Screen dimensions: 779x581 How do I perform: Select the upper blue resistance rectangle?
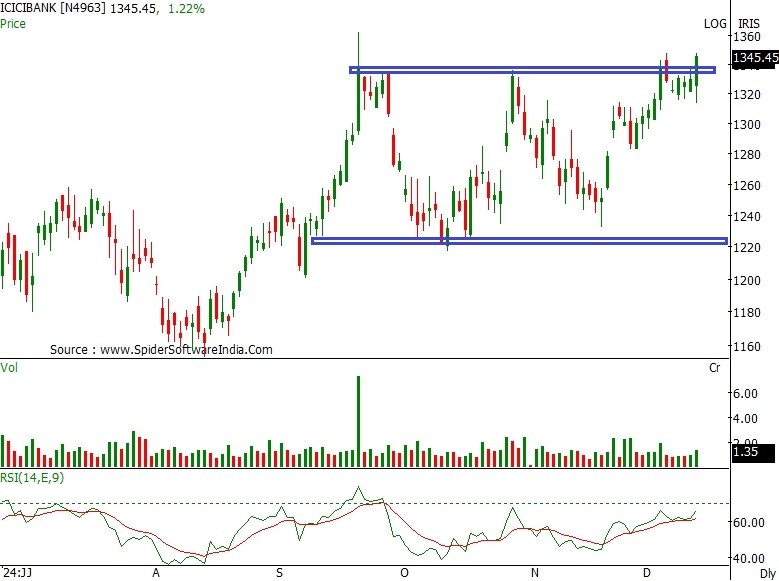point(531,70)
